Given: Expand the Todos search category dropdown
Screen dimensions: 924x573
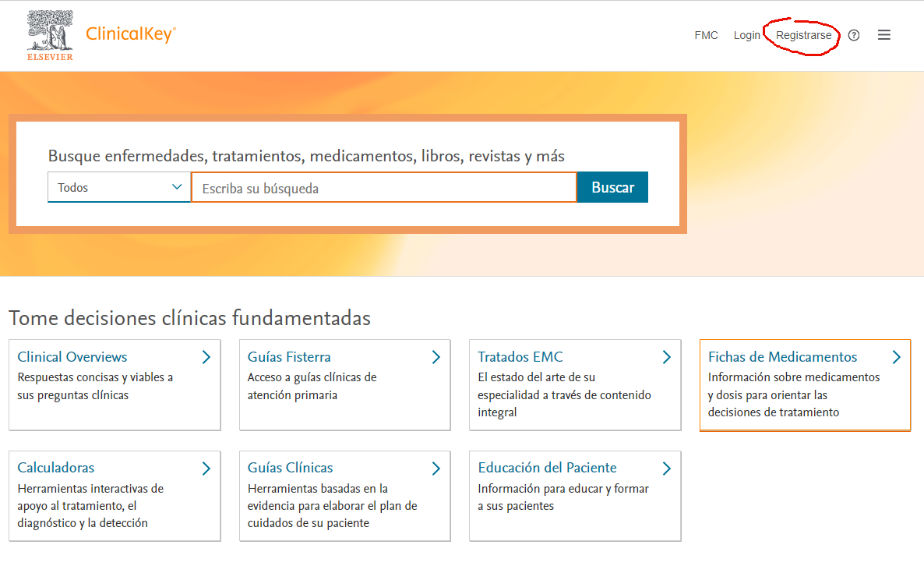Looking at the screenshot, I should pyautogui.click(x=119, y=188).
